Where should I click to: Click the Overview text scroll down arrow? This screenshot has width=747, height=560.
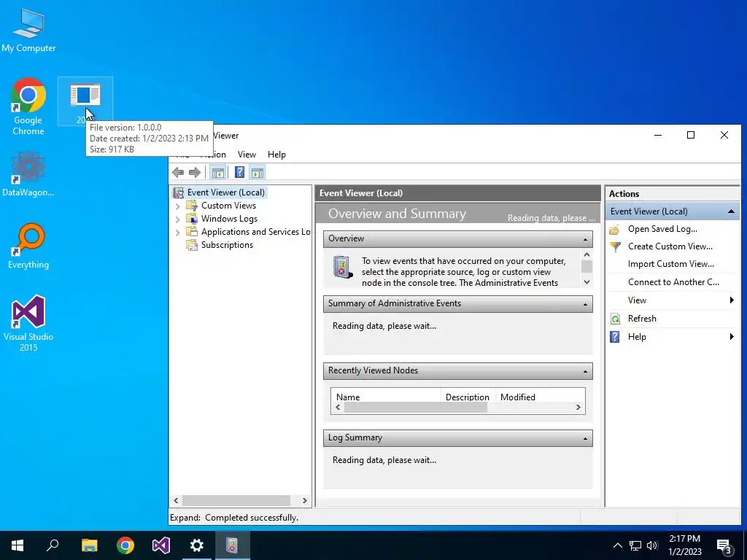tap(587, 282)
